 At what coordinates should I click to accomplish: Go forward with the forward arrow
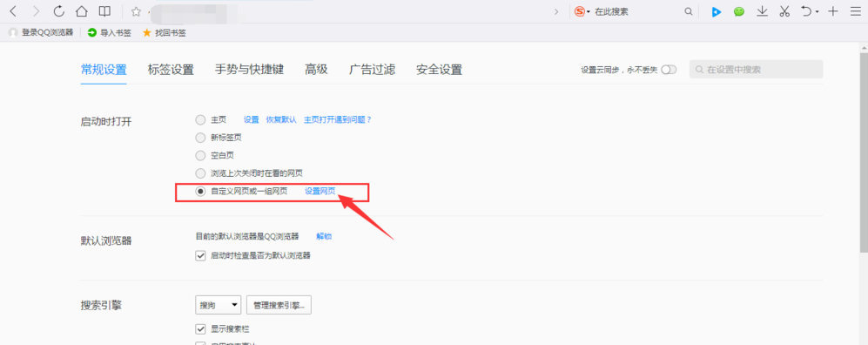tap(36, 11)
